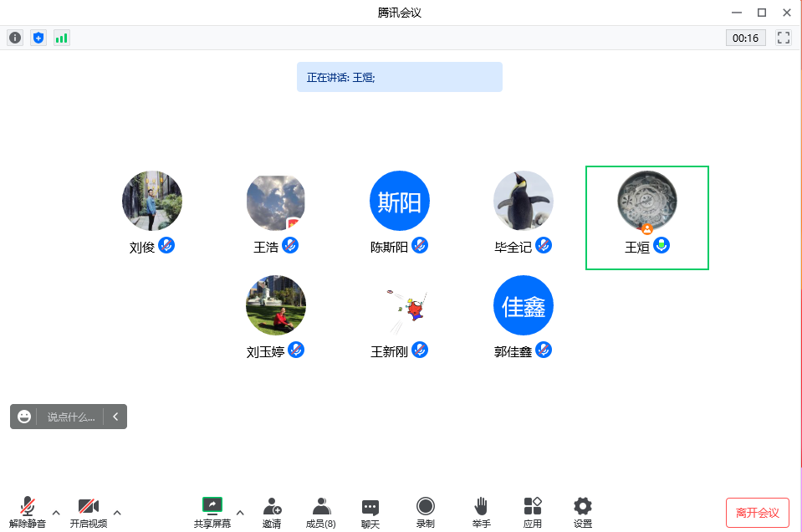Open the Members (成员) list

click(320, 512)
